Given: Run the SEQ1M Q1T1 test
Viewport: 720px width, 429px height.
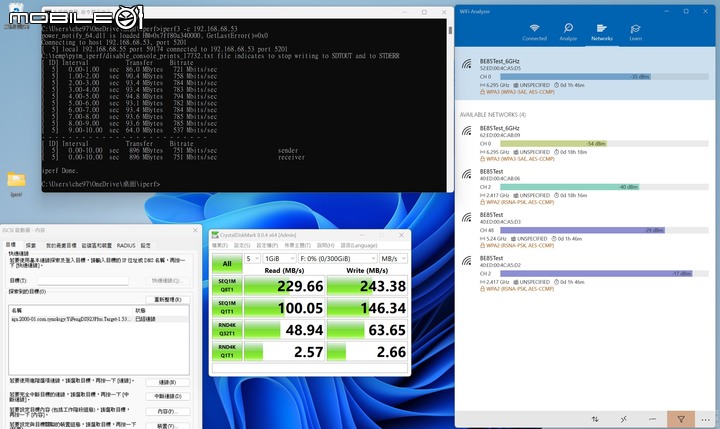Looking at the screenshot, I should tap(227, 307).
